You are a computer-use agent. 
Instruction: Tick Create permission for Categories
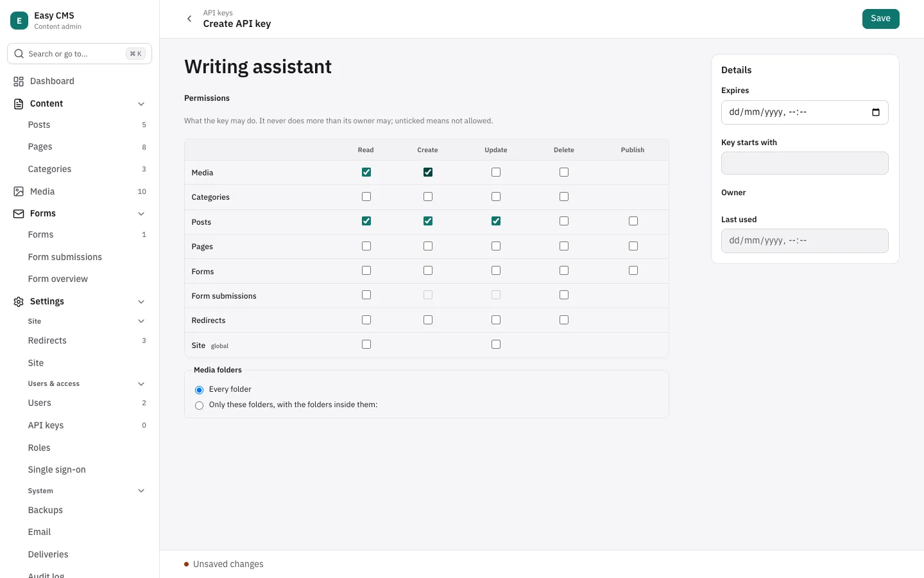[x=428, y=197]
